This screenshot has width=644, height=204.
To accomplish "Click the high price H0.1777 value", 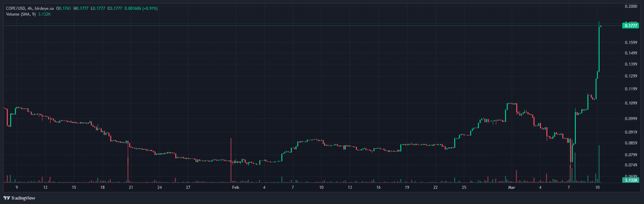I will point(82,9).
